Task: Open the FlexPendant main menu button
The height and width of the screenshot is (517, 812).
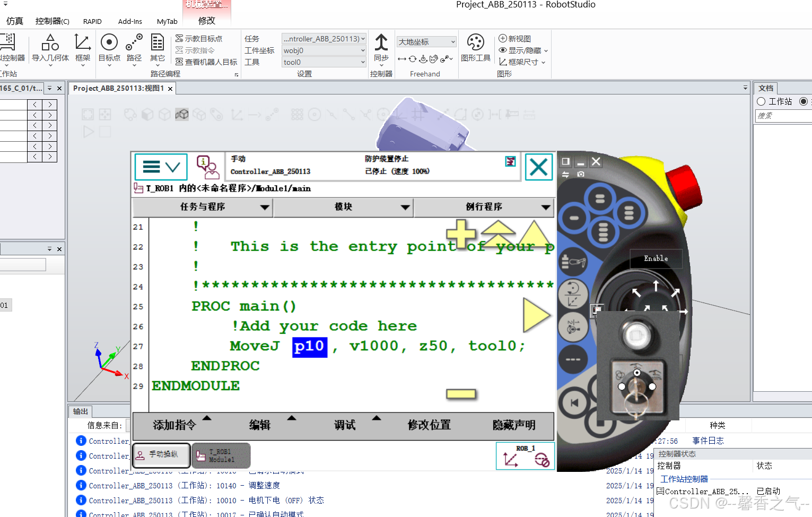Action: click(x=161, y=167)
